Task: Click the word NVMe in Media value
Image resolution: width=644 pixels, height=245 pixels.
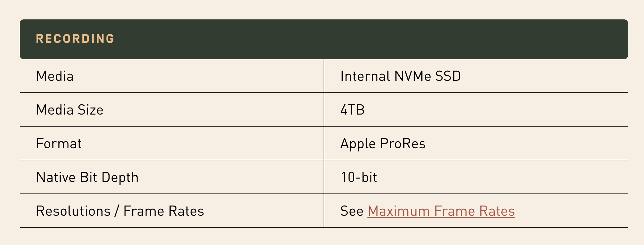Action: click(412, 76)
